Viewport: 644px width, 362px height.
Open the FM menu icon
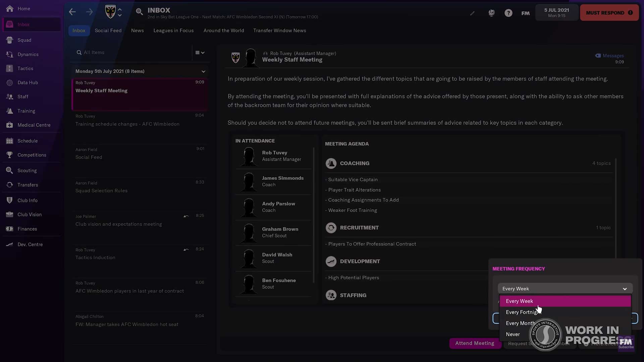pyautogui.click(x=525, y=13)
